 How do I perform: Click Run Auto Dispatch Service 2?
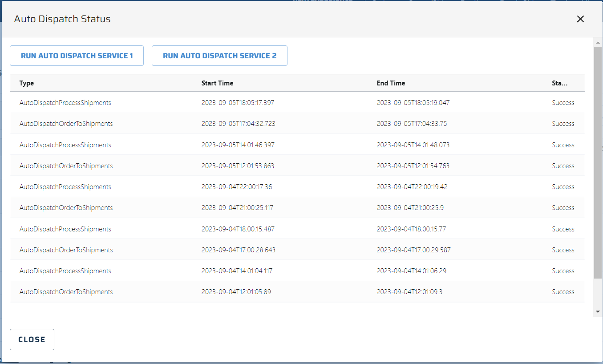(x=219, y=56)
